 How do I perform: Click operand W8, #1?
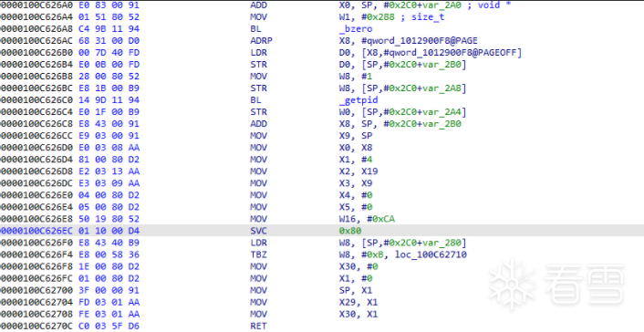click(x=356, y=77)
